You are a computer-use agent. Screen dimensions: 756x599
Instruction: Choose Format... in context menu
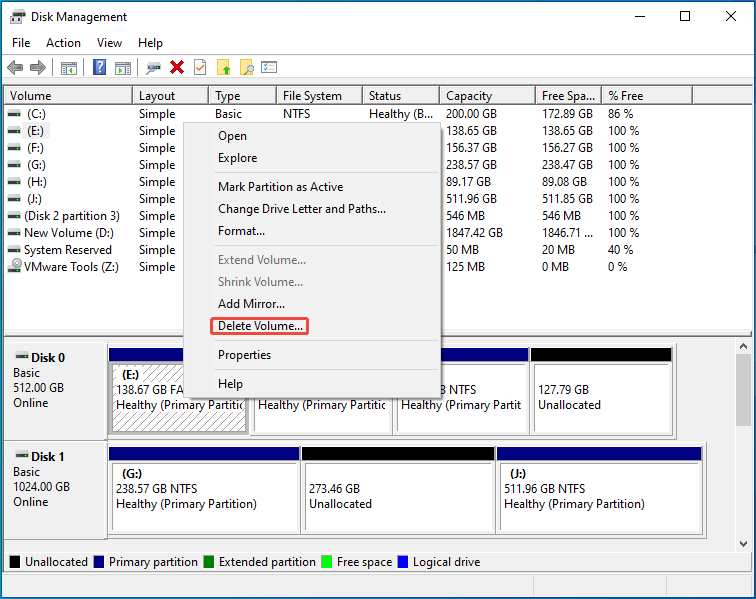point(312,231)
